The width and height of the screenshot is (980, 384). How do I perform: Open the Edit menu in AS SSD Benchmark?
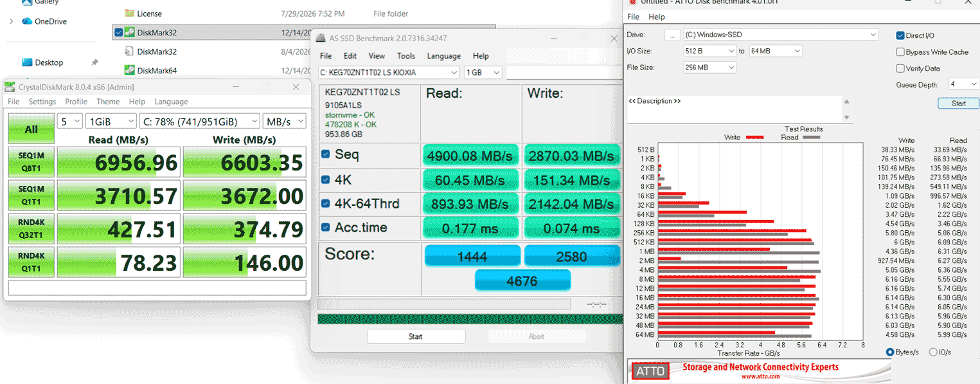tap(350, 56)
